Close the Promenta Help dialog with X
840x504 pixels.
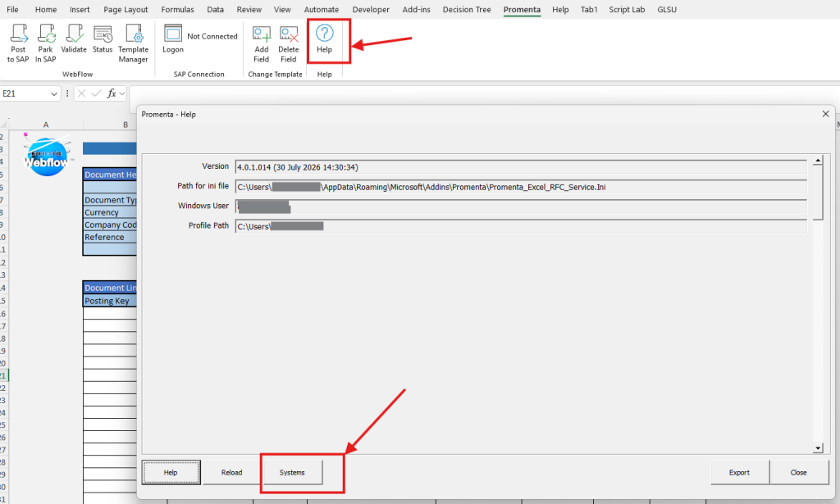(x=825, y=114)
